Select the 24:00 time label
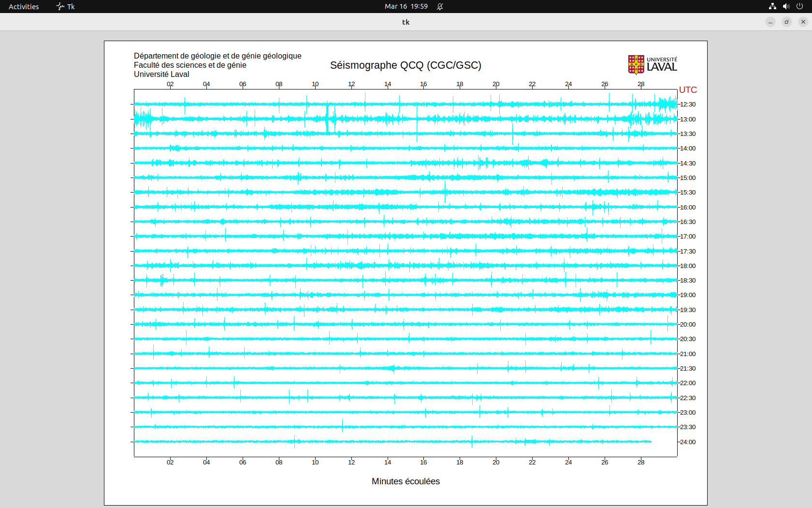The height and width of the screenshot is (508, 812). pos(688,442)
